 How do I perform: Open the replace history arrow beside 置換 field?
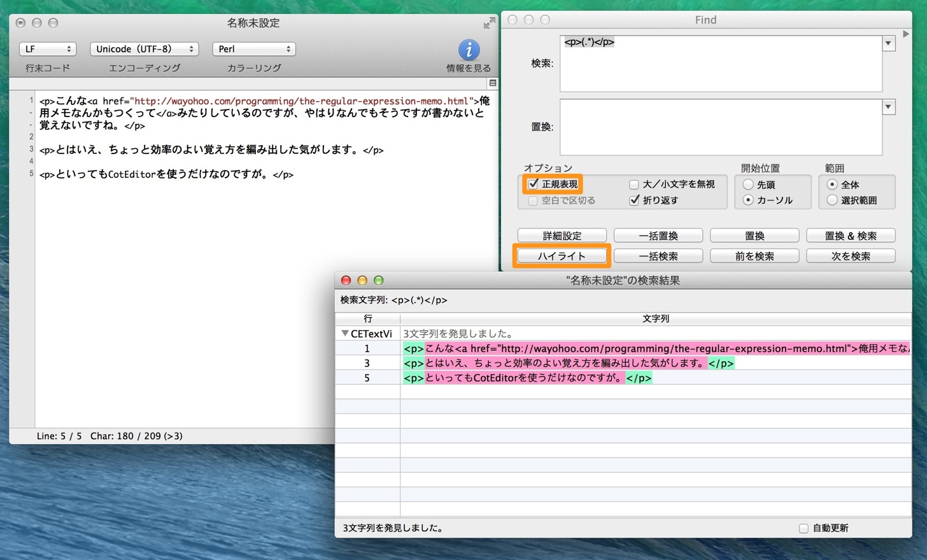coord(888,106)
